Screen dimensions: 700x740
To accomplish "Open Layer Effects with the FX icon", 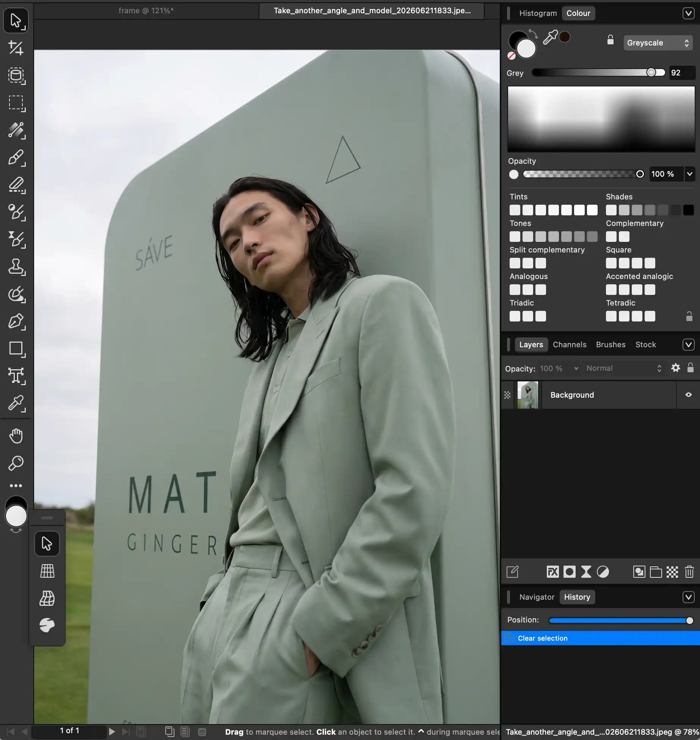I will 552,572.
